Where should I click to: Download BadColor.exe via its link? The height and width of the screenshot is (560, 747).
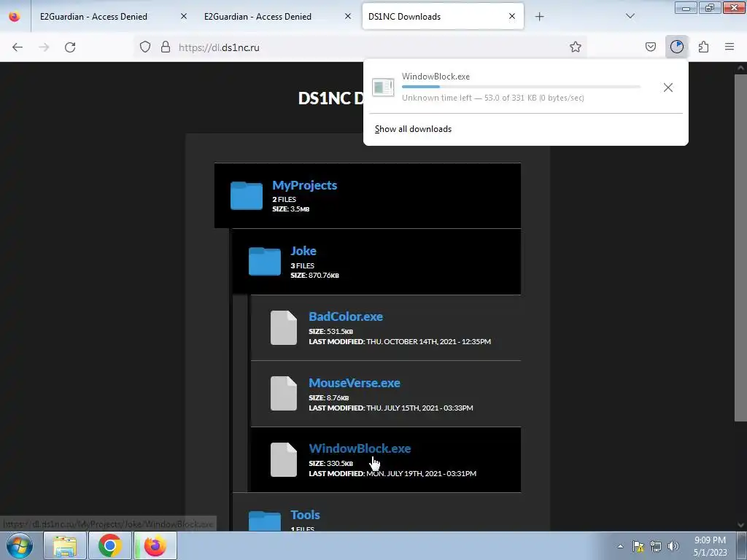[346, 316]
